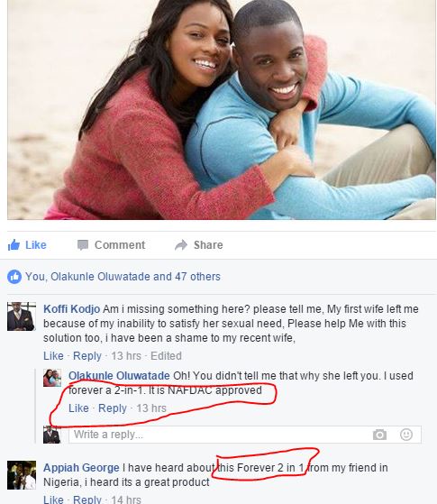The image size is (437, 504).
Task: Reply to Koffi Kodjo's comment
Action: click(x=87, y=356)
